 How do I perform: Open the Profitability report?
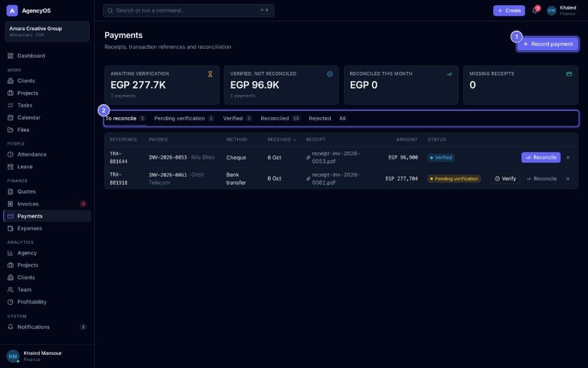(x=47, y=302)
